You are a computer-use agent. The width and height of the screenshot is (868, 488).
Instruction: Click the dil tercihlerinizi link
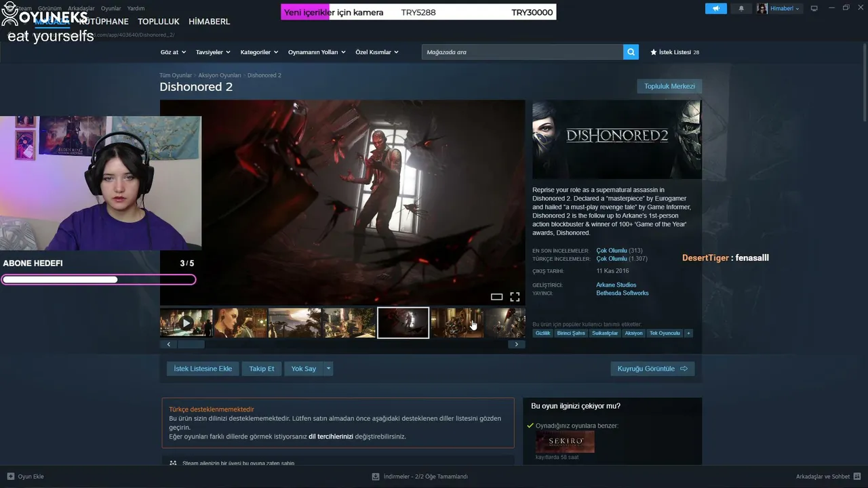(x=331, y=436)
